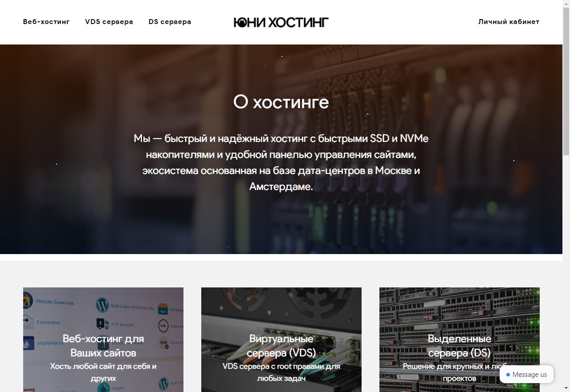The image size is (570, 392).
Task: Go to VDS сервера in top menu
Action: click(109, 22)
